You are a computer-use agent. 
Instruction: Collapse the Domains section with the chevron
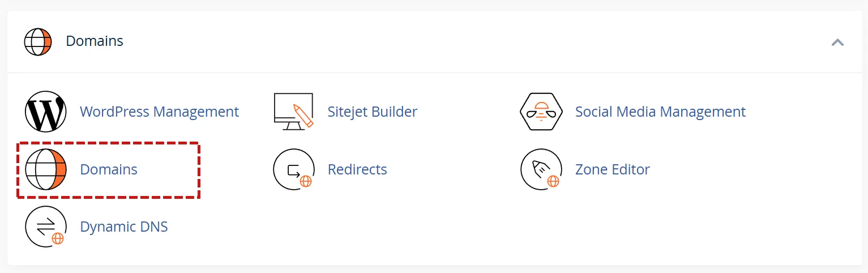coord(837,42)
